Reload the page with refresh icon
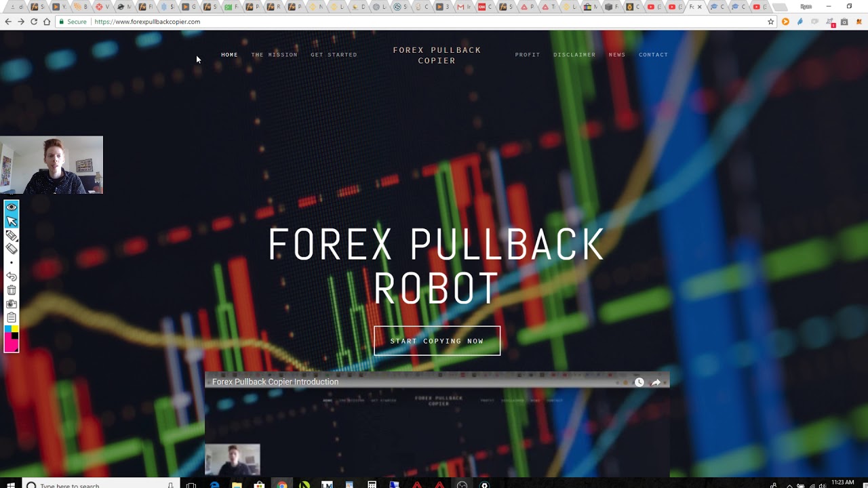The height and width of the screenshot is (488, 868). (x=34, y=22)
